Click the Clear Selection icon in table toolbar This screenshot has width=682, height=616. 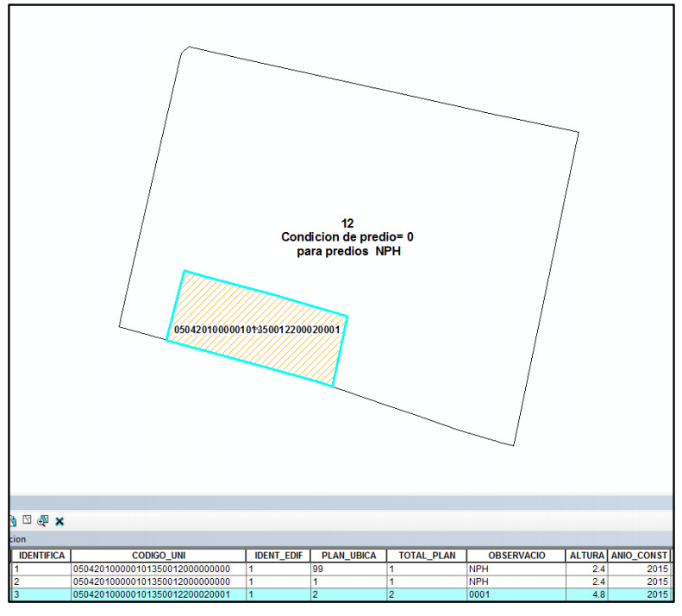pyautogui.click(x=27, y=519)
